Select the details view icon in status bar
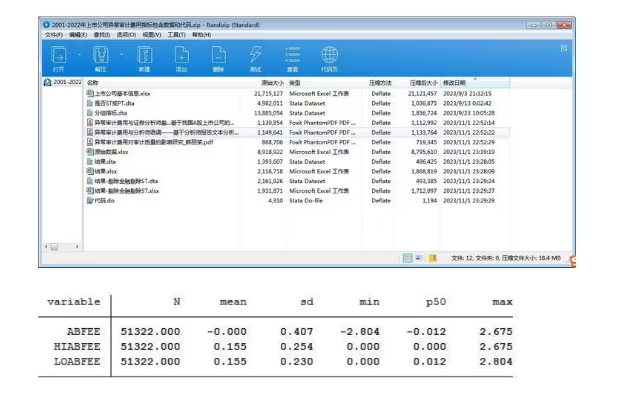619x400 pixels. (407, 258)
